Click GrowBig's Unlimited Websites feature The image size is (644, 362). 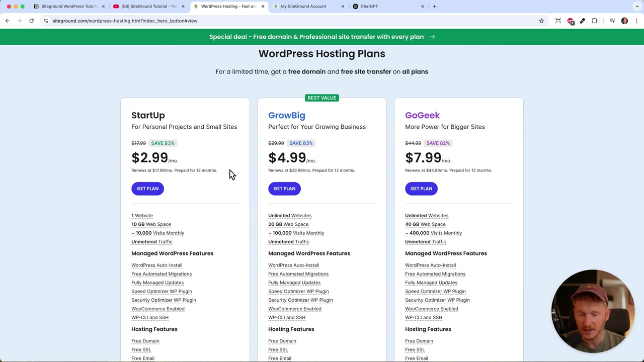[290, 216]
